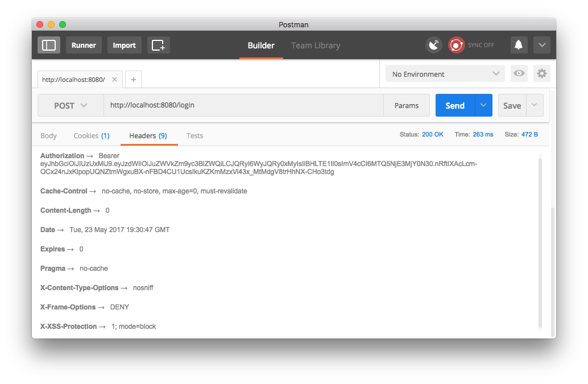Open the response Tests tab
This screenshot has width=588, height=384.
194,136
